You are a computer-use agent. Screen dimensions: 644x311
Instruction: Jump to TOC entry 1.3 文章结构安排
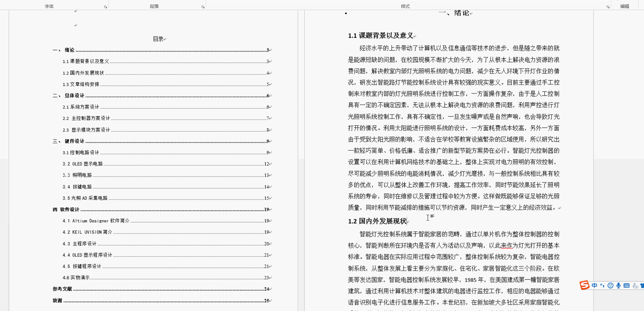167,84
